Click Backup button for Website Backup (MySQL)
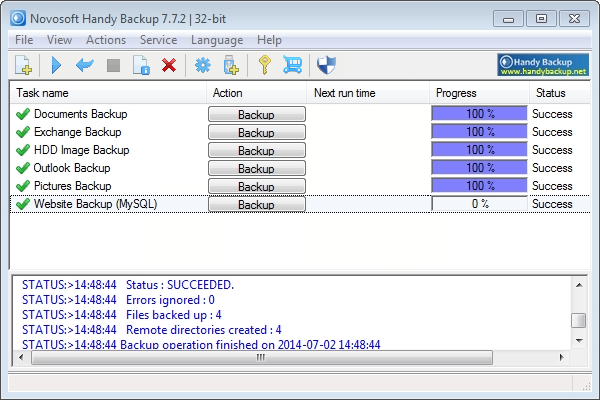This screenshot has width=600, height=400. (x=257, y=204)
